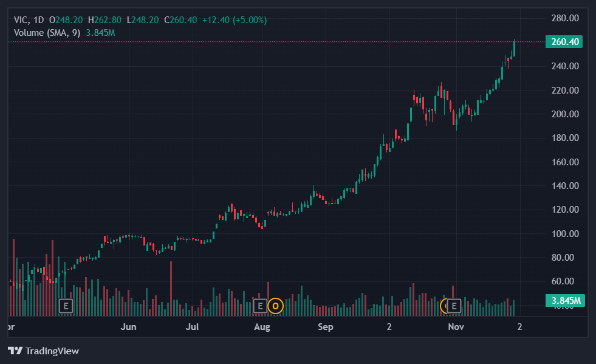The width and height of the screenshot is (596, 364).
Task: Select the latest green candle at chart's right
Action: 514,49
